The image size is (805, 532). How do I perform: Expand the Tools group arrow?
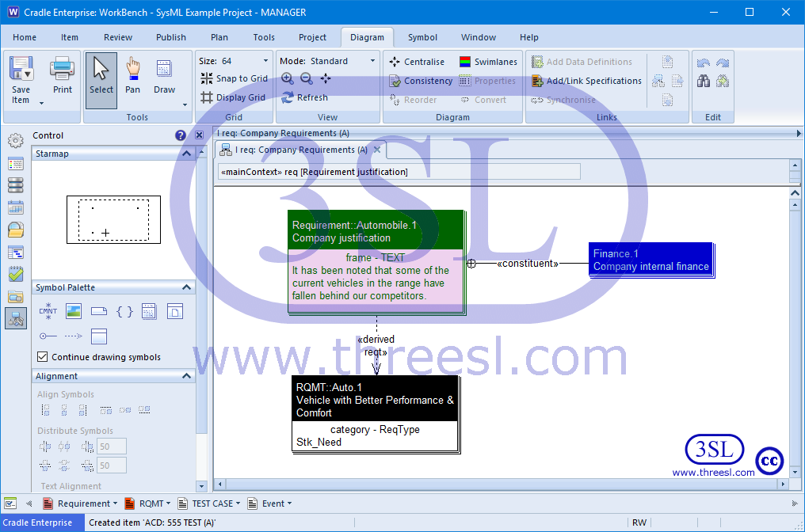click(x=185, y=105)
